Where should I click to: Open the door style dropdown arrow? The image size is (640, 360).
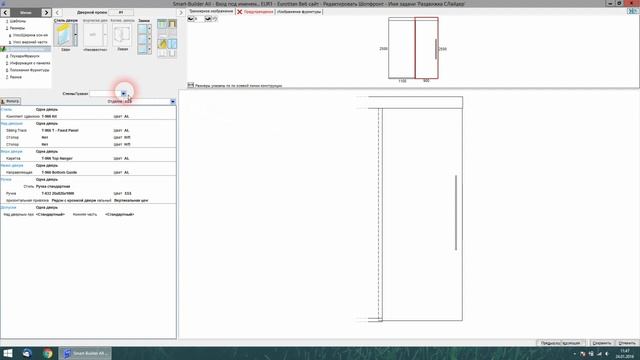[75, 35]
